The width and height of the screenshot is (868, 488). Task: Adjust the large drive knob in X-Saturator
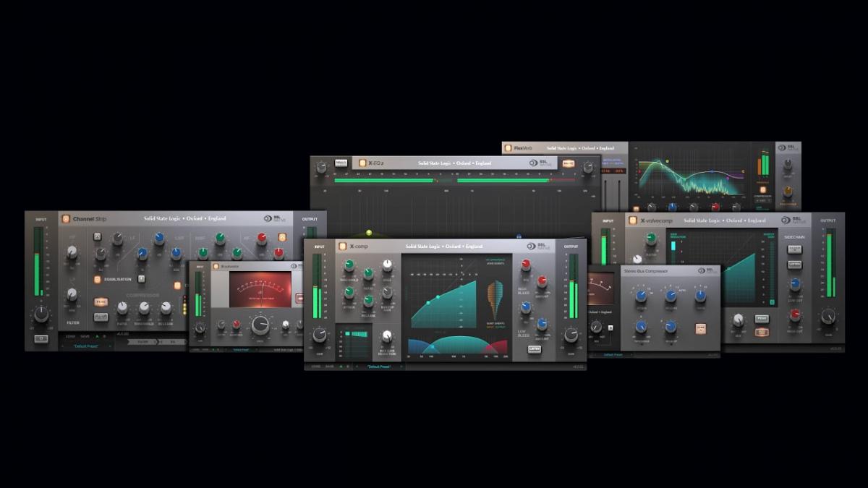[x=260, y=326]
